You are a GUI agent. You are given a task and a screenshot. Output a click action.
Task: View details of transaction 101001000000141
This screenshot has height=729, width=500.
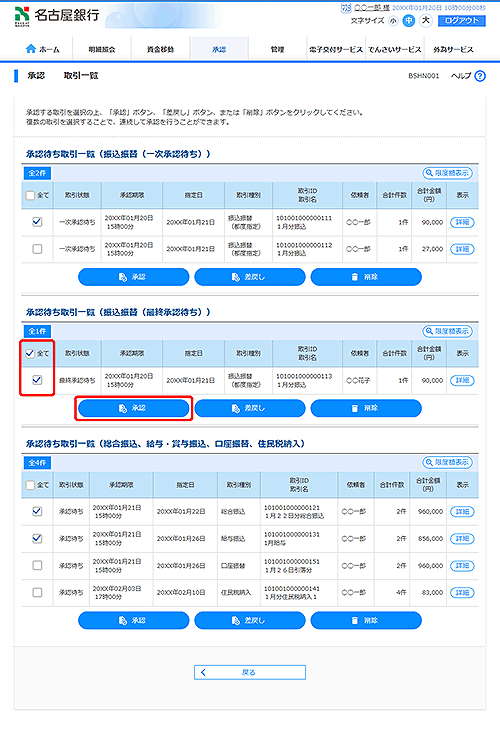[462, 592]
